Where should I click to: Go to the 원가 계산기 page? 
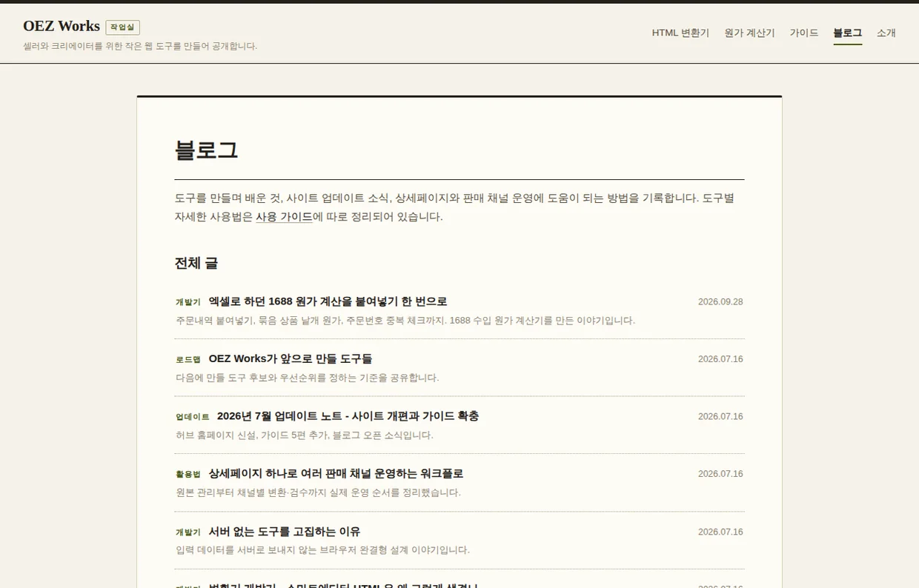pyautogui.click(x=749, y=33)
